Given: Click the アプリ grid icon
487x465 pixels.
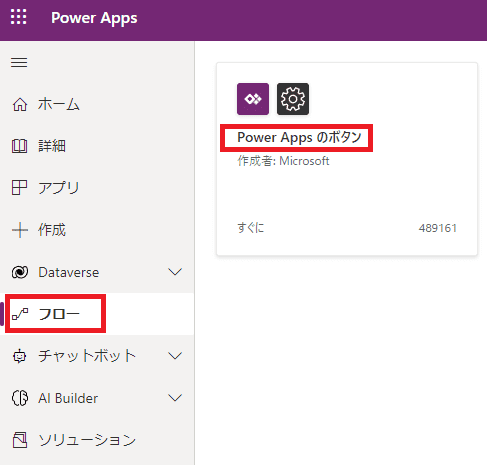Looking at the screenshot, I should pos(19,187).
